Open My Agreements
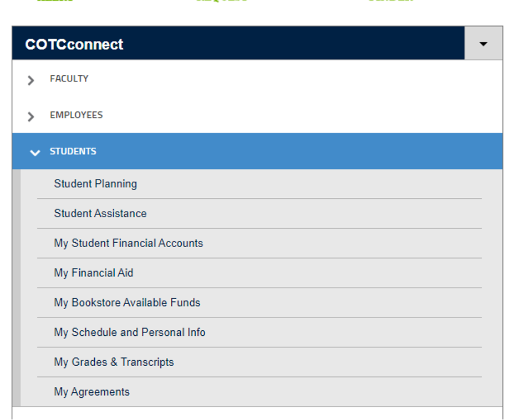This screenshot has height=420, width=519. 91,392
